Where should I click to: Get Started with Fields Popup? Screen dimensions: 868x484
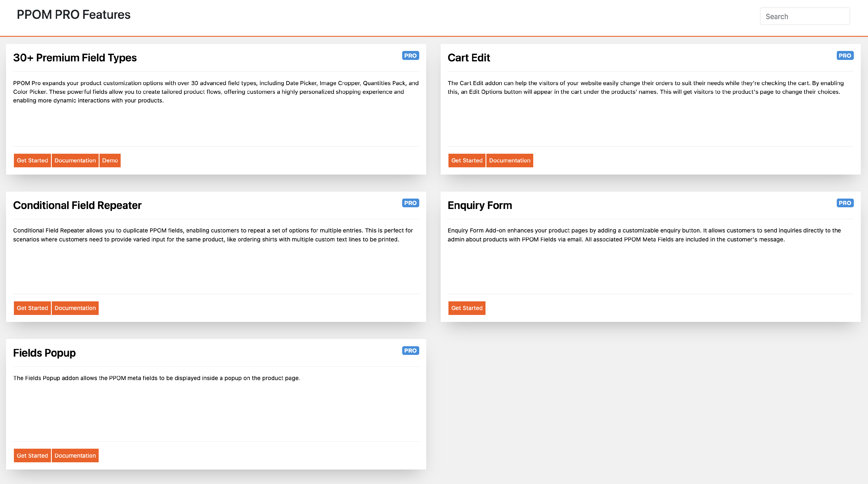click(32, 455)
